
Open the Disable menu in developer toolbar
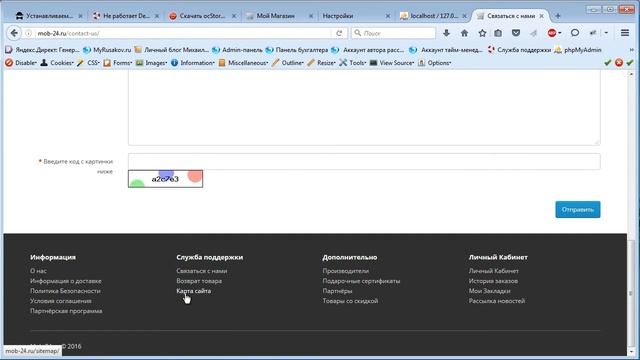tap(21, 63)
